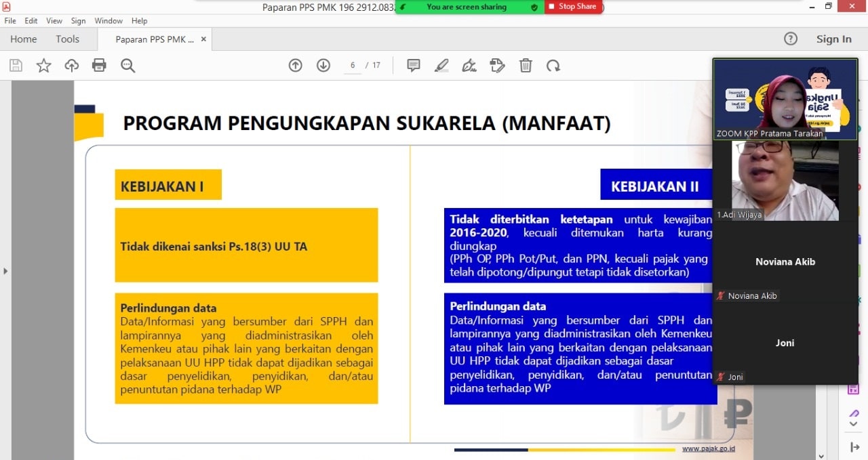Expand the left navigation pane arrow
868x460 pixels.
[5, 271]
